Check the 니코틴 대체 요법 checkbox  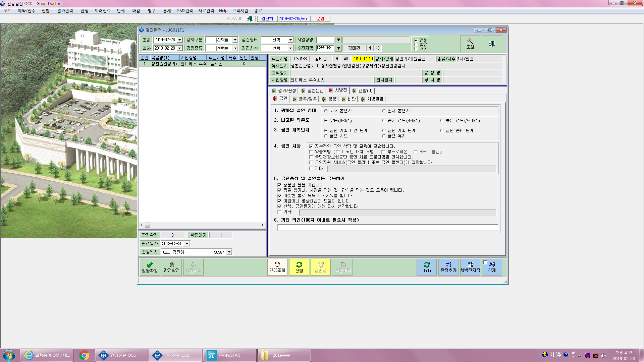tap(338, 152)
